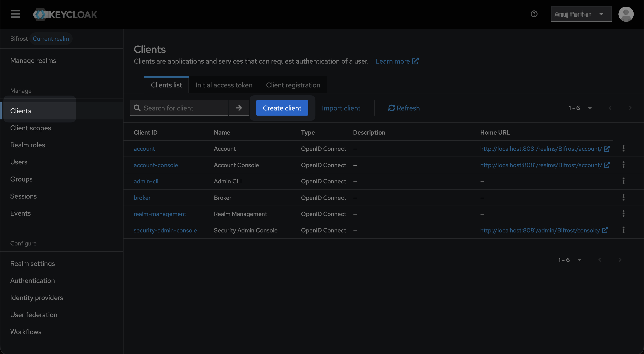644x354 pixels.
Task: Open the security-admin-console Home URL link
Action: (x=540, y=230)
